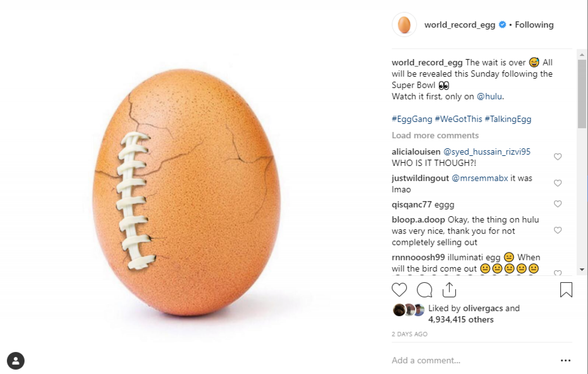Screen dimensions: 588x374
Task: Click the Following button
Action: [x=534, y=25]
